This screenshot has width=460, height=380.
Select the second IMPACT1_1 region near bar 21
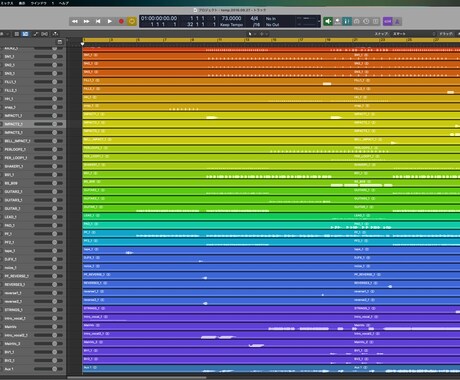click(x=407, y=115)
